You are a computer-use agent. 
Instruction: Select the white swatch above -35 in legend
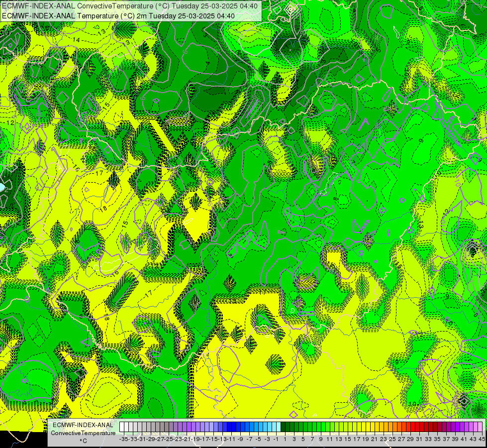pos(122,427)
